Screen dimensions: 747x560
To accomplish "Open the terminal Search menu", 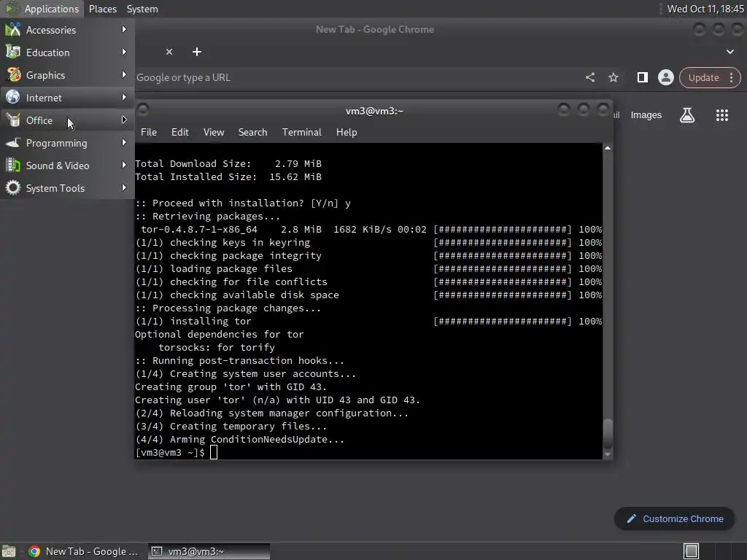I will point(252,133).
